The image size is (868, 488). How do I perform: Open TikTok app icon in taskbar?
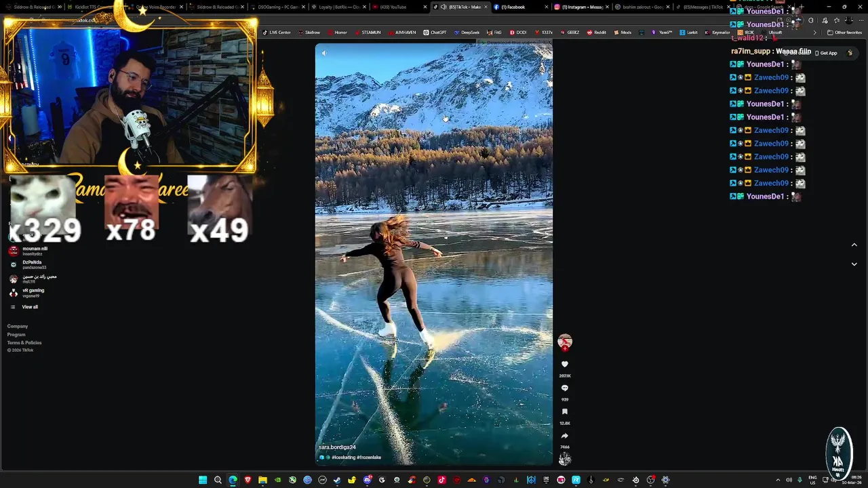click(441, 480)
